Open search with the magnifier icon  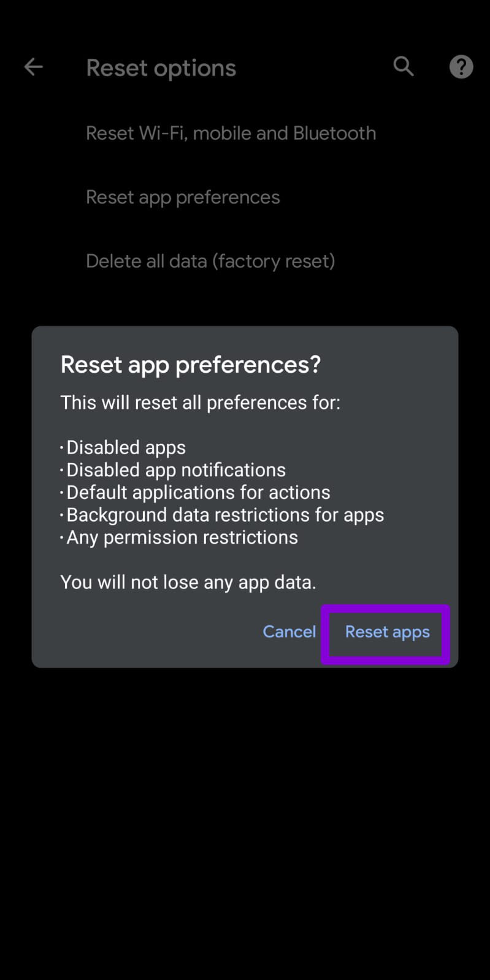[x=404, y=66]
